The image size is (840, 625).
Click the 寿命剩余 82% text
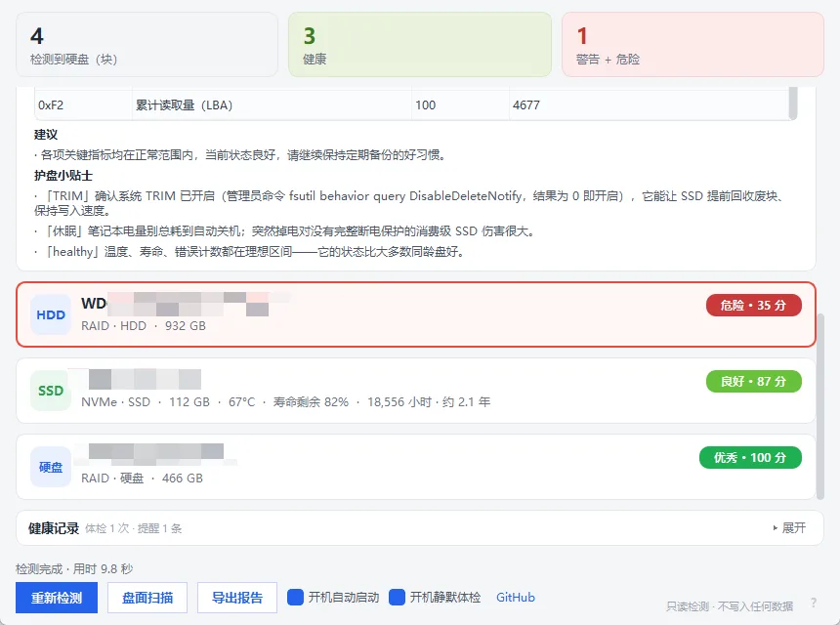click(x=311, y=401)
